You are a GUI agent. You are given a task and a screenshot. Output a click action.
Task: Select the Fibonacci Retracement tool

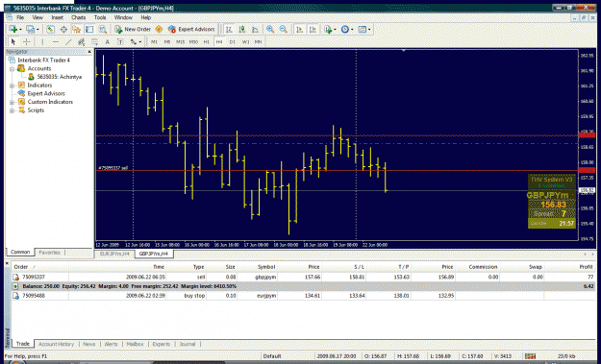(x=94, y=41)
